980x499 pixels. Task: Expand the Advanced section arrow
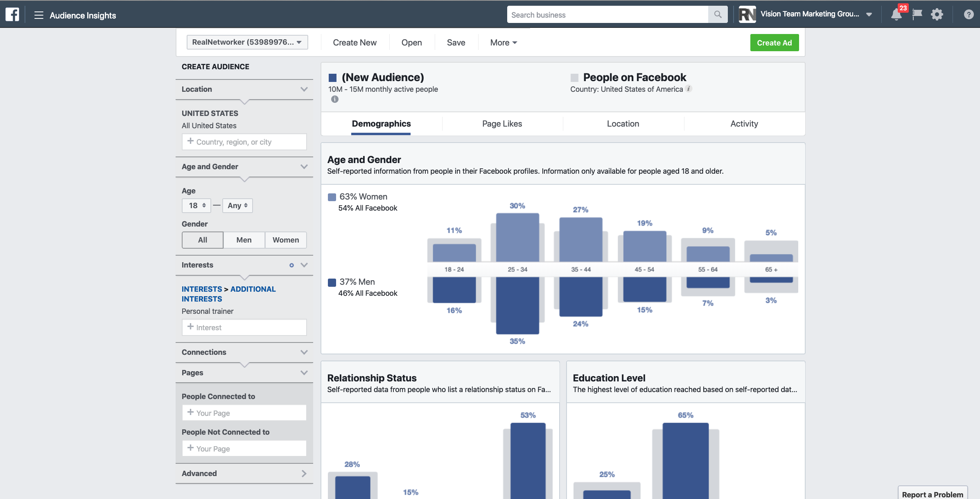tap(304, 474)
